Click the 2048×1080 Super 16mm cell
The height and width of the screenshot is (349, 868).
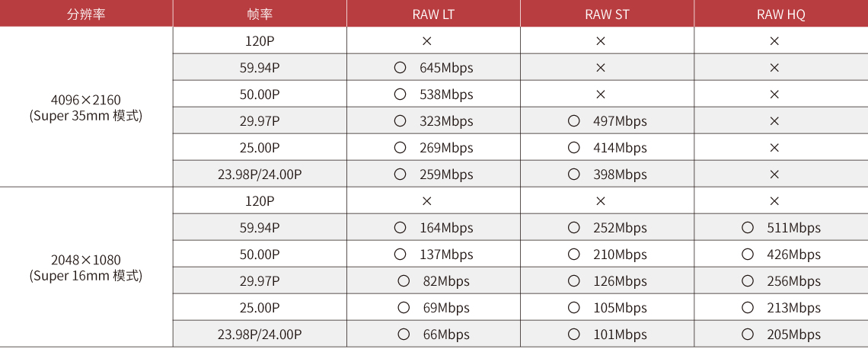click(86, 267)
